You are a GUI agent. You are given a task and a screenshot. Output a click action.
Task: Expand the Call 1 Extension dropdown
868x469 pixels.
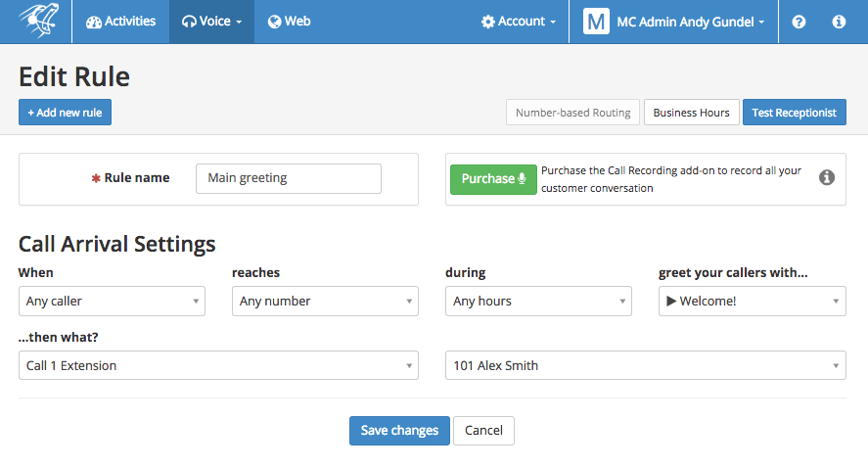tap(218, 365)
